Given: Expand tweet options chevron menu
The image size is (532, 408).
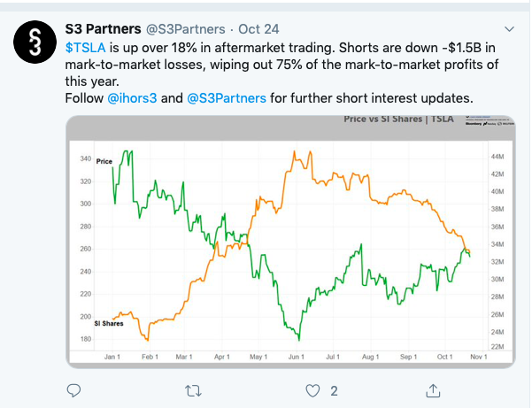Looking at the screenshot, I should tap(508, 27).
